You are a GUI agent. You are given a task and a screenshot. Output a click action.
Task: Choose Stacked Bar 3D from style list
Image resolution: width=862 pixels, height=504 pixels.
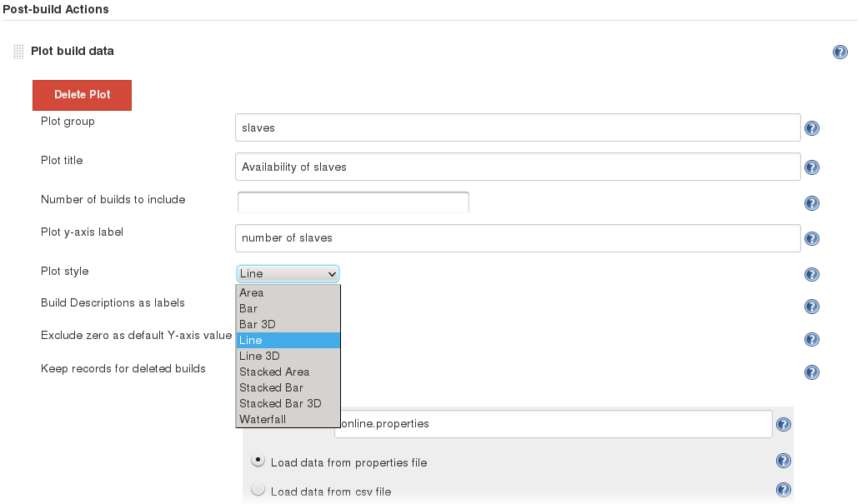[x=280, y=403]
